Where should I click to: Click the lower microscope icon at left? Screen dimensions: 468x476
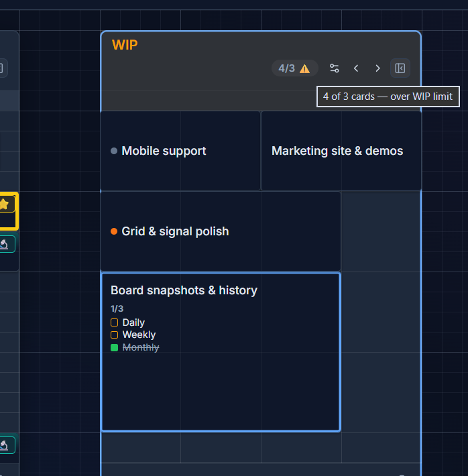(4, 445)
